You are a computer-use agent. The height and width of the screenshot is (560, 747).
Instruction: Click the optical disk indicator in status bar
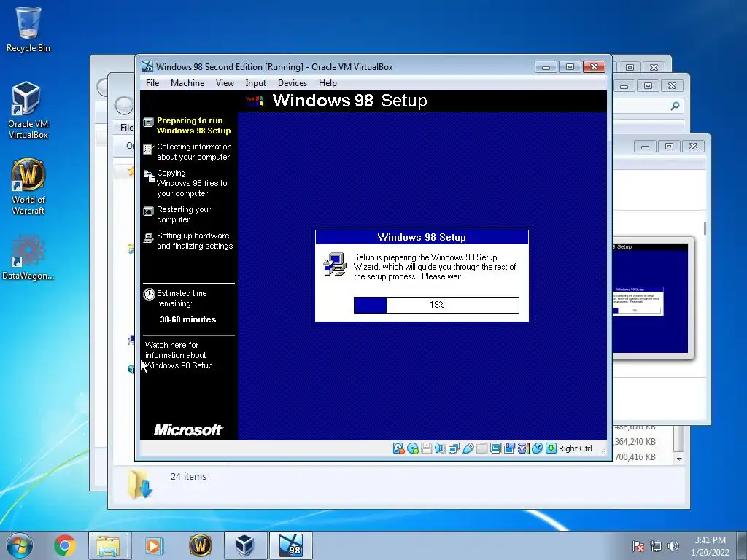coord(413,448)
